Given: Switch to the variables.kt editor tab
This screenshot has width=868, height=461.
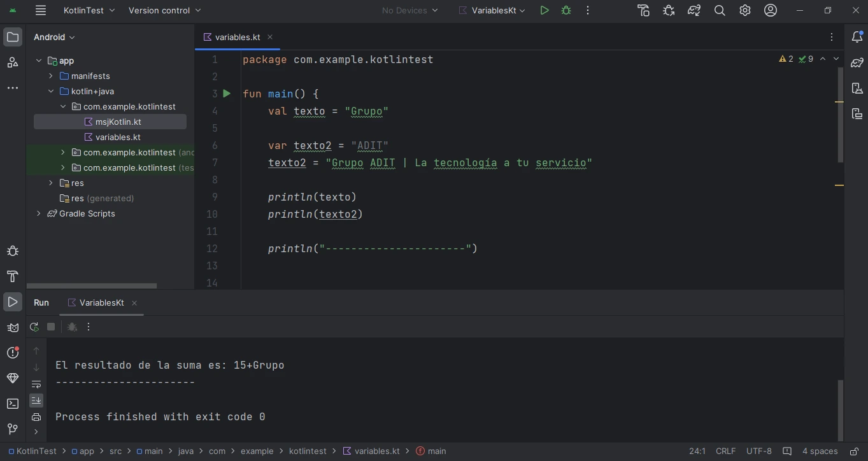Looking at the screenshot, I should click(x=237, y=37).
